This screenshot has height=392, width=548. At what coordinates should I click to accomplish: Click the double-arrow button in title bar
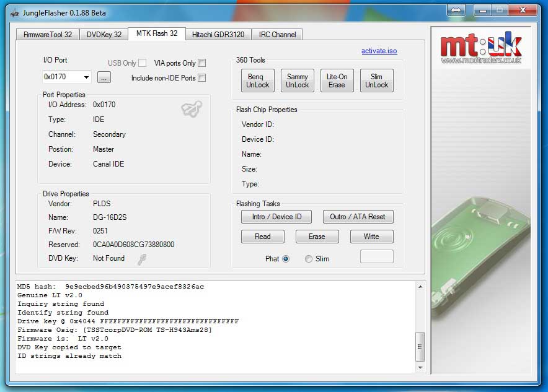[456, 10]
